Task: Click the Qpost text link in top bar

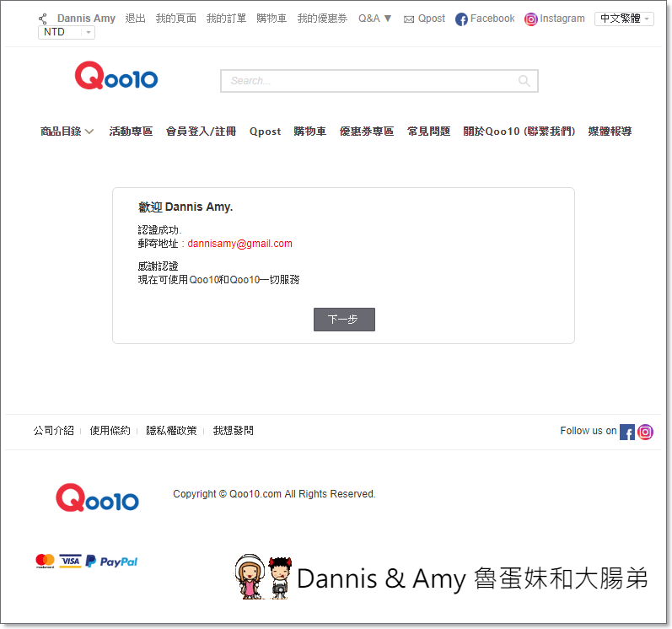Action: (432, 19)
